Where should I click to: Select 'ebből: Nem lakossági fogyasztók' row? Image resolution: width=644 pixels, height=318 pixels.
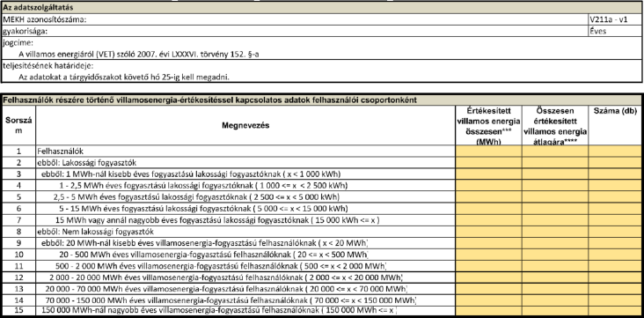pyautogui.click(x=245, y=232)
